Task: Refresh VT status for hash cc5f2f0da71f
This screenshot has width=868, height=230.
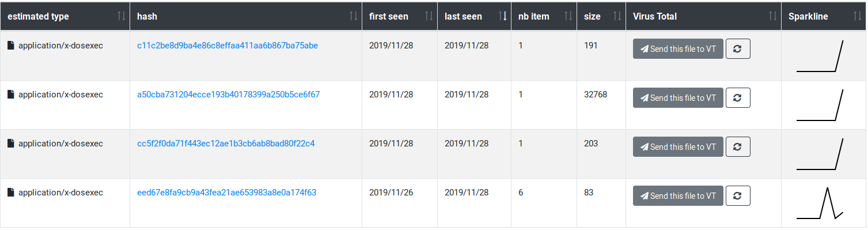Action: 738,147
